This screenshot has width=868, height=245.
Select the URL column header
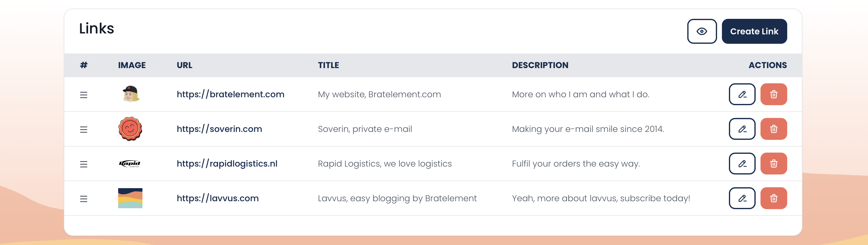click(x=184, y=65)
